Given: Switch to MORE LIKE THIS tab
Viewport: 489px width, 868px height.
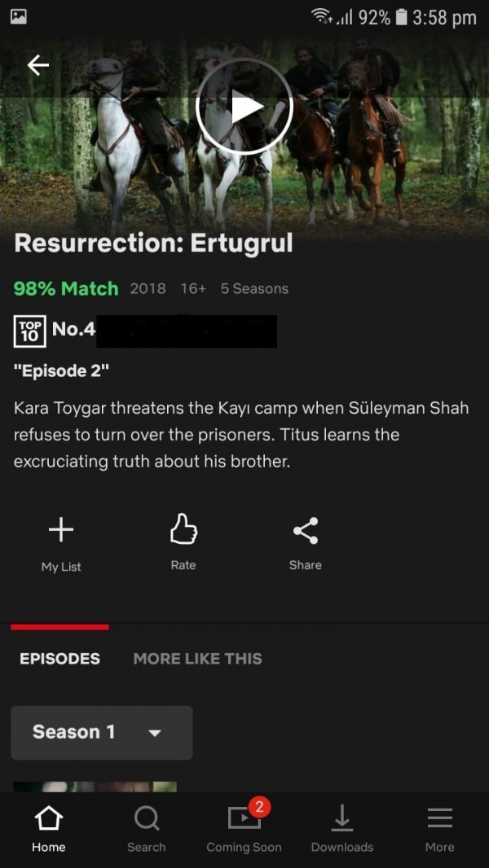Looking at the screenshot, I should pos(198,659).
